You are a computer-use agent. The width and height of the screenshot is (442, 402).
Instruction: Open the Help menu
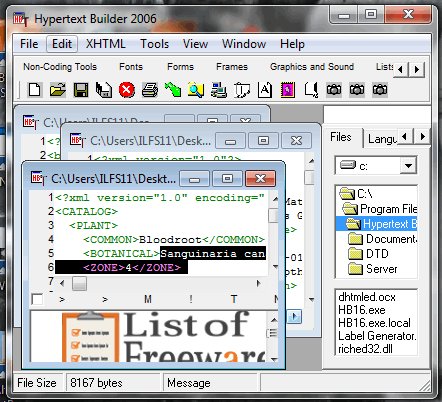[x=292, y=44]
